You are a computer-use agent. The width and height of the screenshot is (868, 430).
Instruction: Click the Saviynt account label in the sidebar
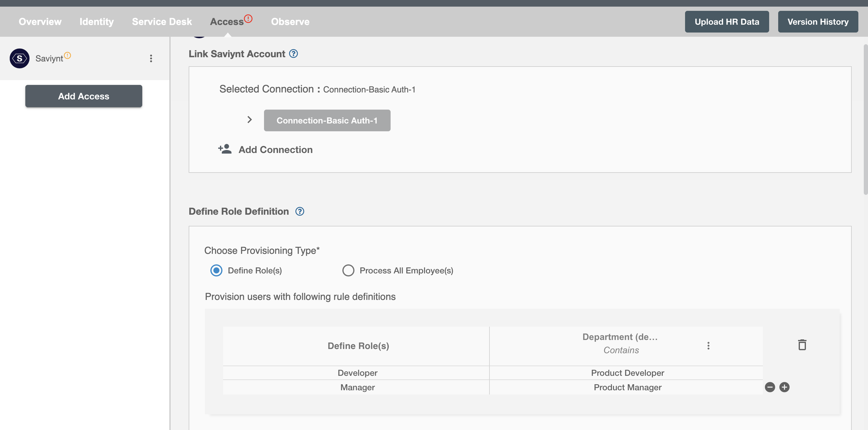tap(49, 58)
